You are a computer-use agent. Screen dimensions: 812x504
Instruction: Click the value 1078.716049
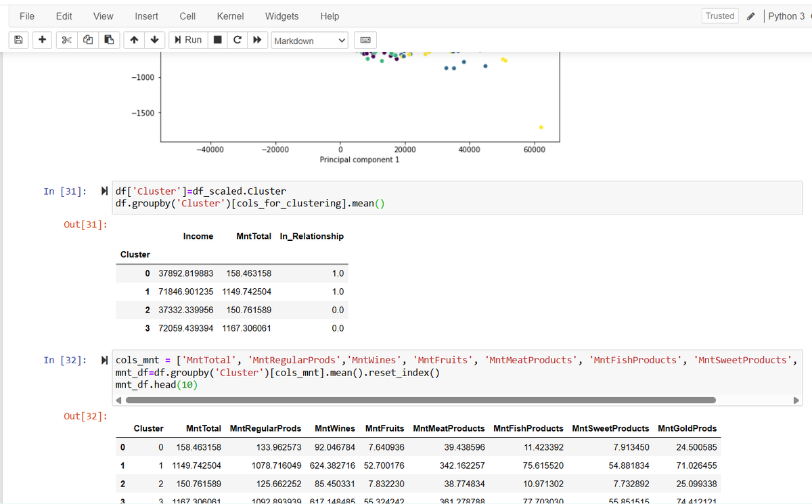pos(276,465)
